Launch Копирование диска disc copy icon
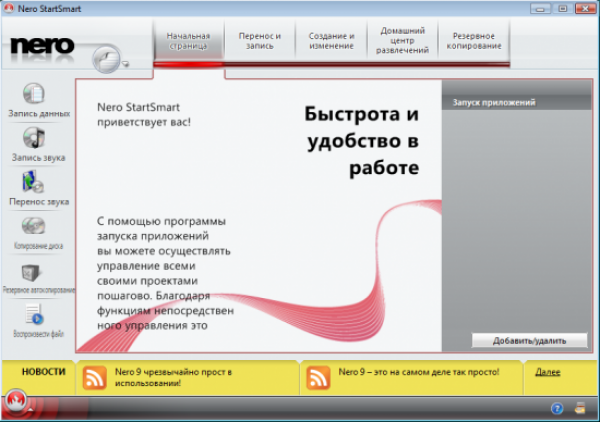 click(33, 226)
